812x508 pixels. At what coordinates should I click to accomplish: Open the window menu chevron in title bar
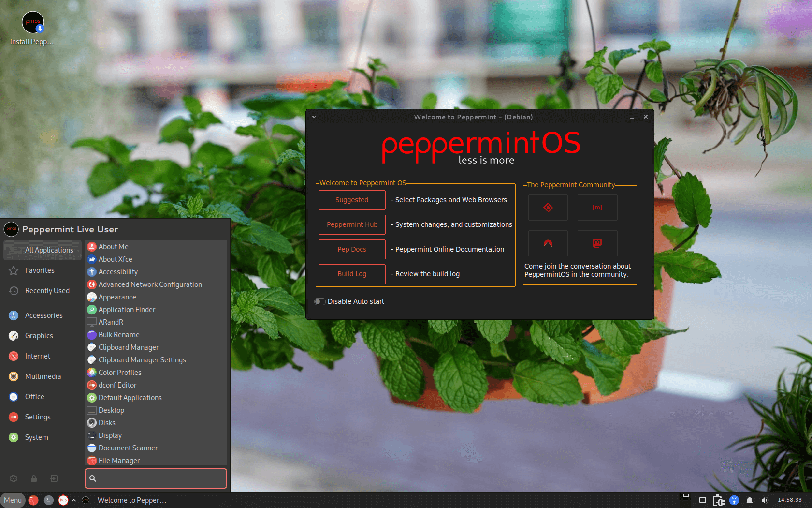[314, 117]
